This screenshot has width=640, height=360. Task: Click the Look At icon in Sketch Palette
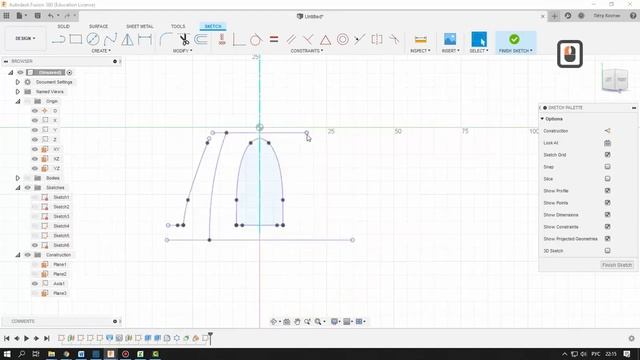(607, 143)
